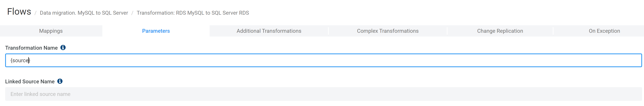Show info tooltip for Linked Source Name

[60, 81]
